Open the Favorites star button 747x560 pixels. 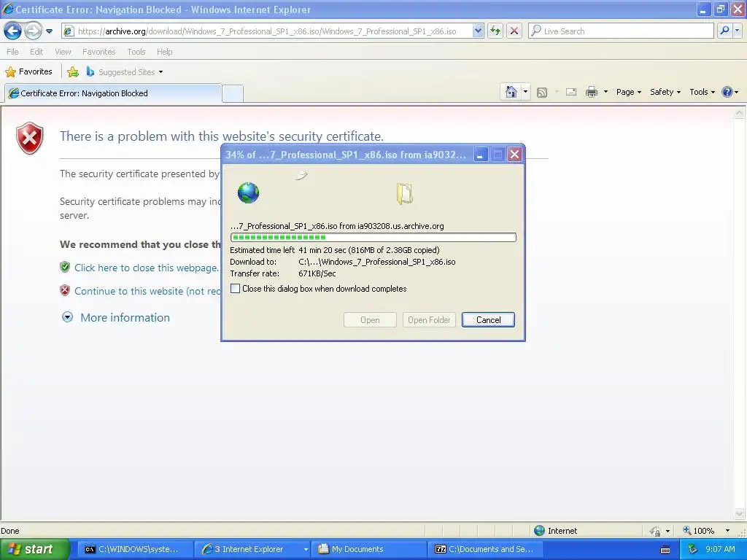(x=28, y=72)
